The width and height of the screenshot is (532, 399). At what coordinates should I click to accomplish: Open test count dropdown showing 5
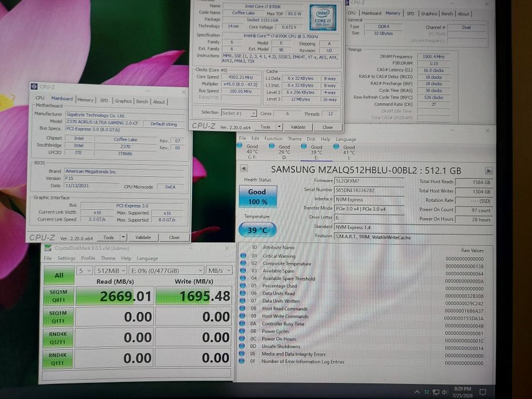point(85,270)
